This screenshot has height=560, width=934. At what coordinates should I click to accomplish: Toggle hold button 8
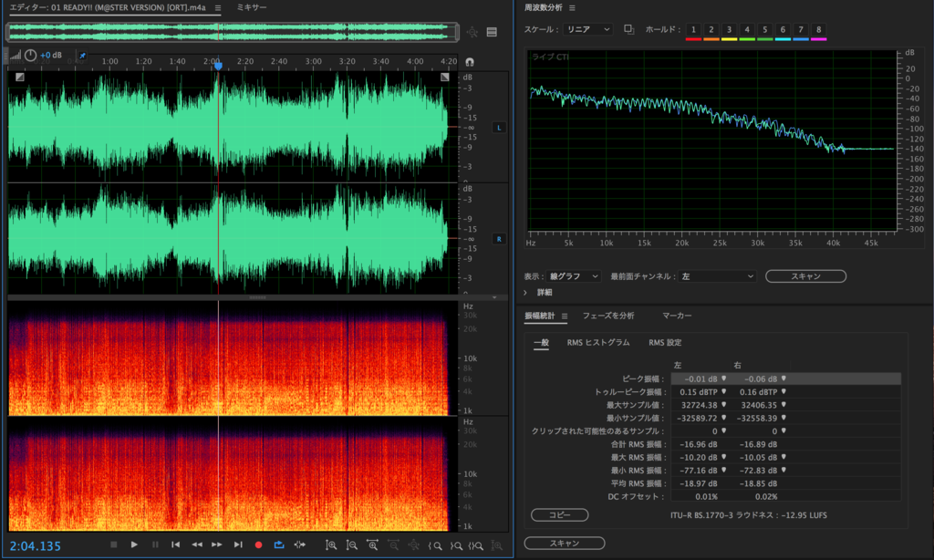tap(818, 30)
